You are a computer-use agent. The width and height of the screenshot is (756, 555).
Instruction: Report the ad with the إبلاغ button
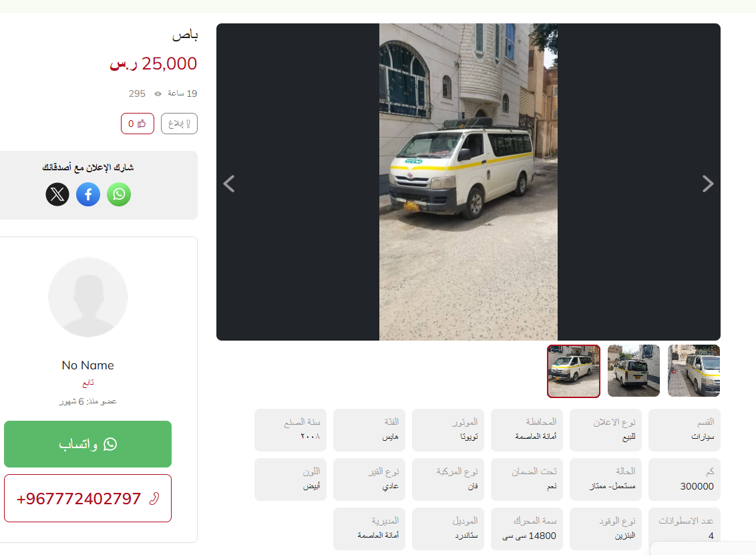point(179,124)
